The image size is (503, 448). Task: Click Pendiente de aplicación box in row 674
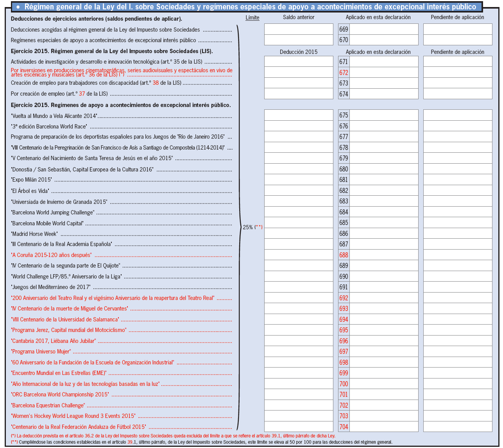458,94
